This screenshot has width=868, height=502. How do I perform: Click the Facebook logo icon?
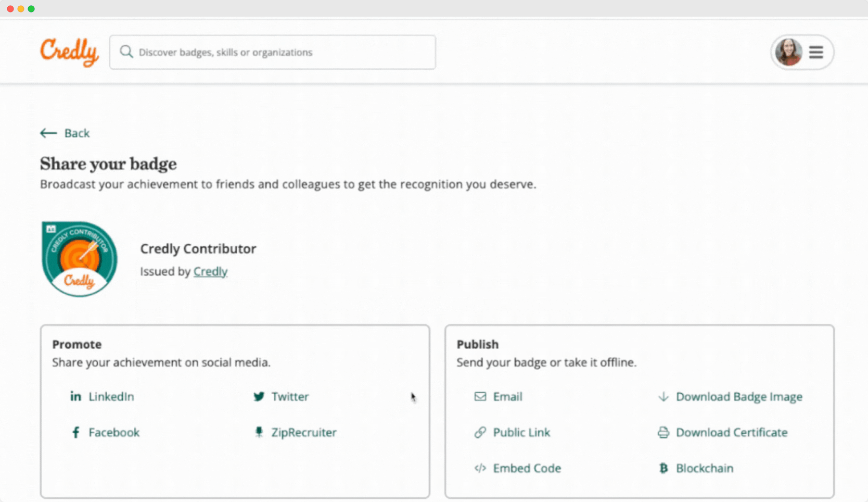(x=75, y=432)
